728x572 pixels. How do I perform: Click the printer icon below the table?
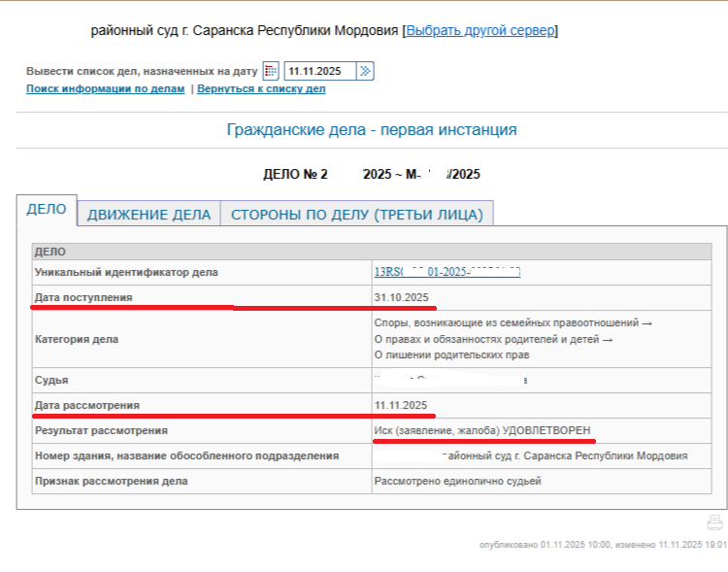coord(714,522)
